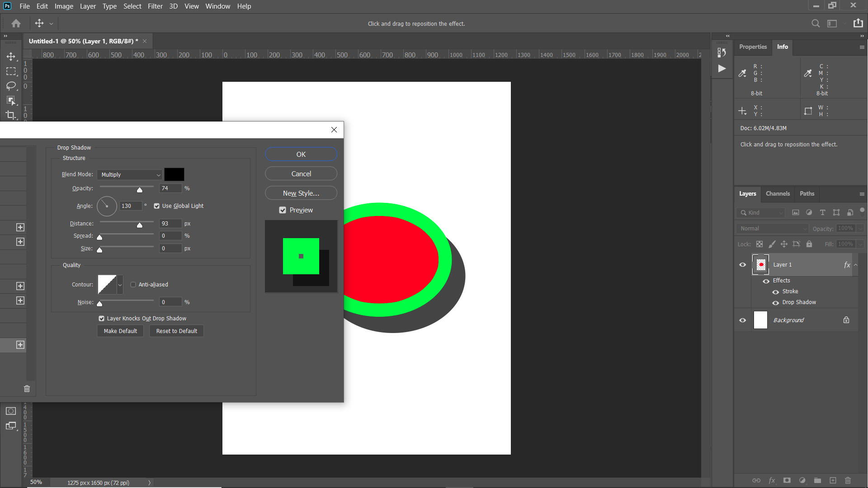Screen dimensions: 868x488
Task: Click the Drop Shadow layer effect
Action: [799, 302]
